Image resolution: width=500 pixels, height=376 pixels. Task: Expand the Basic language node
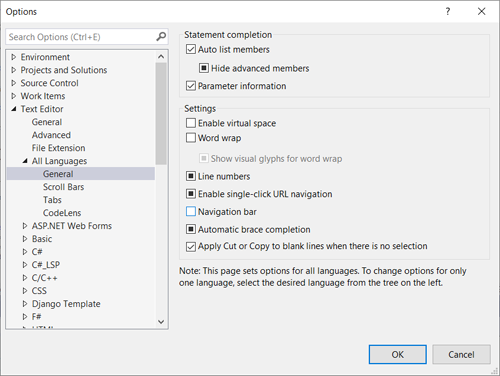(x=25, y=239)
